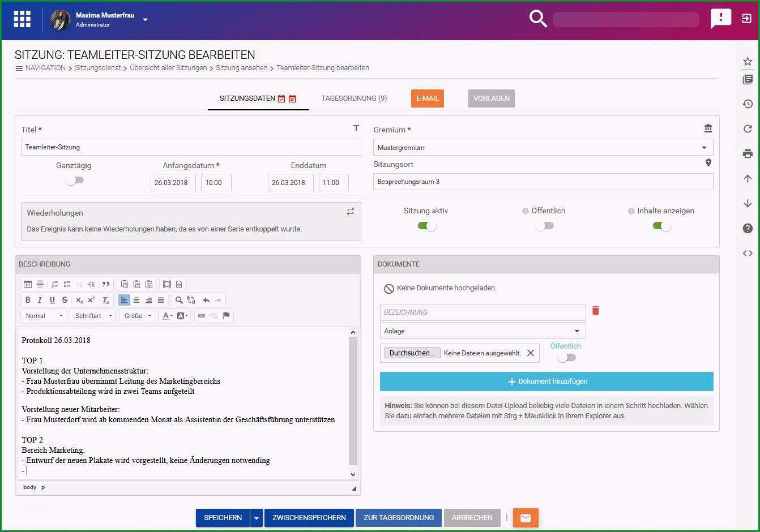Open the VORLAGEN tab button

click(492, 98)
